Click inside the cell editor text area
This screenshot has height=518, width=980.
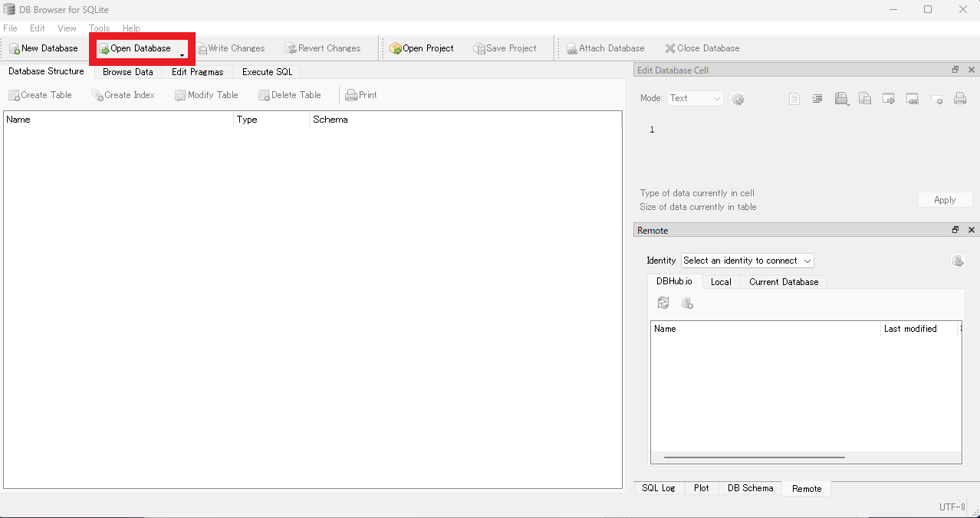[806, 150]
